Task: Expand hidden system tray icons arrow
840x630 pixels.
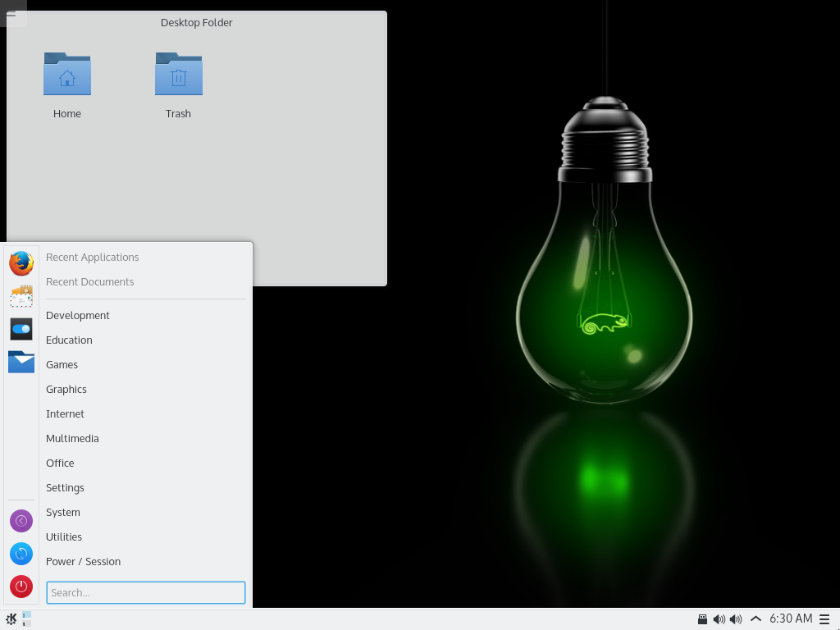Action: (x=756, y=619)
